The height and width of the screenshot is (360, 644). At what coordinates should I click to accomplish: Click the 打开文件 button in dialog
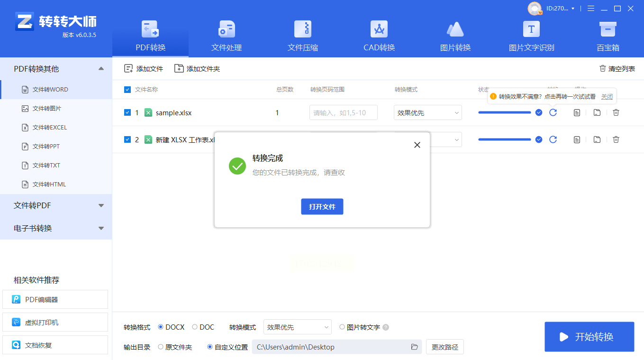tap(322, 207)
